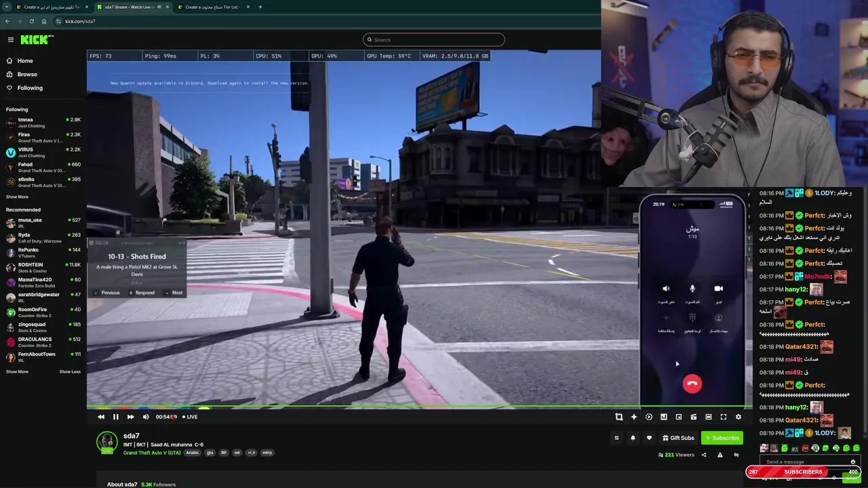Share the stream via share icon

704,455
